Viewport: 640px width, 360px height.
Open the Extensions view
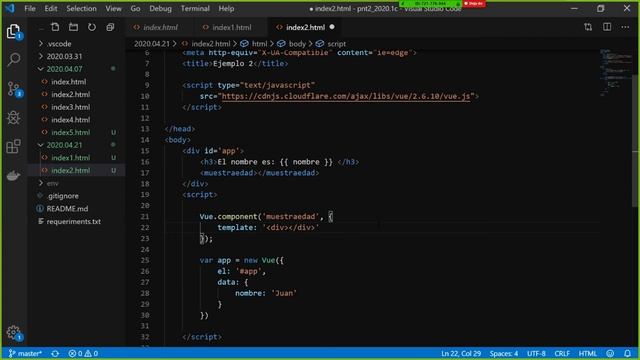(x=13, y=146)
